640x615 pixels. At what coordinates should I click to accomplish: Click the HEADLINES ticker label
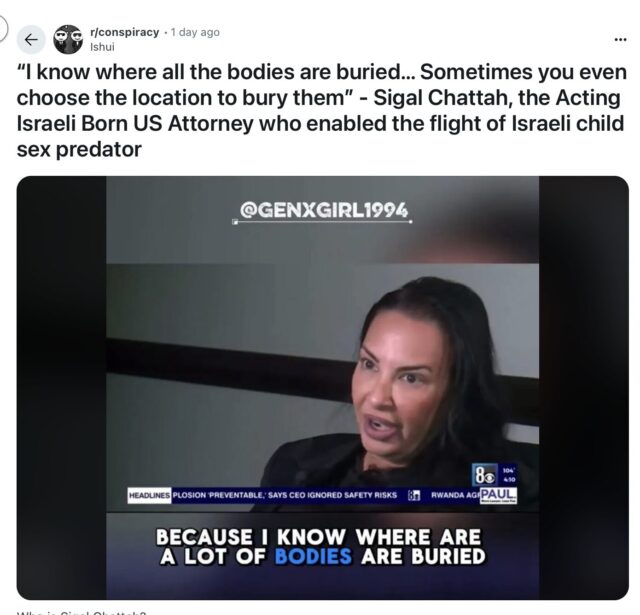pos(149,495)
